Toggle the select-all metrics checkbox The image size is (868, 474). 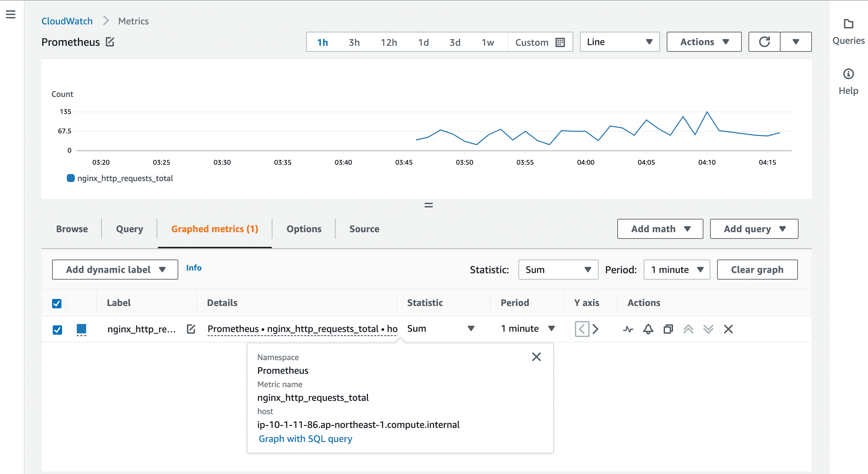(57, 303)
